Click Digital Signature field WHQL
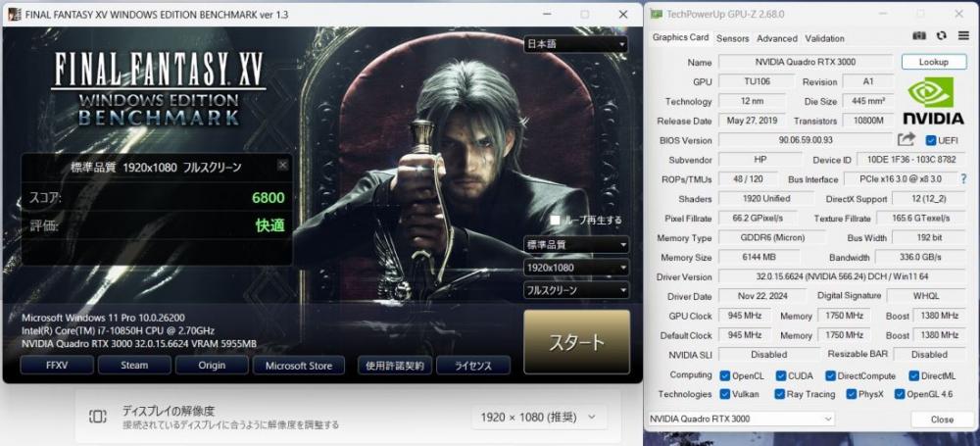The image size is (980, 446). coord(926,296)
